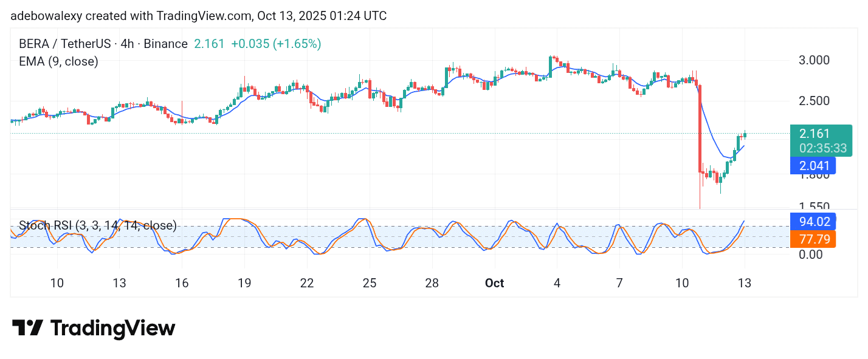Click the 0.00 Stoch RSI axis label

[x=810, y=254]
